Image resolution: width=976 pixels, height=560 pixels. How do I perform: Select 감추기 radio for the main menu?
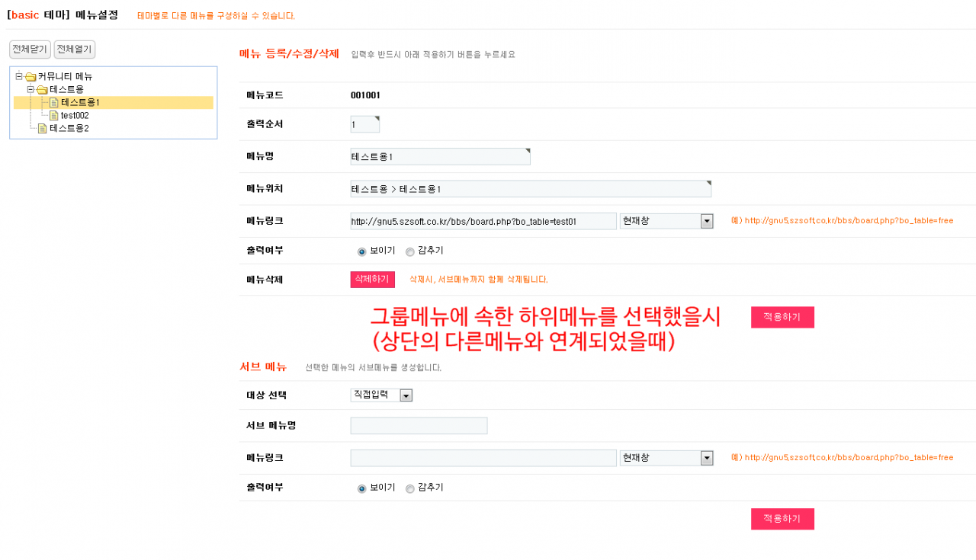[410, 251]
